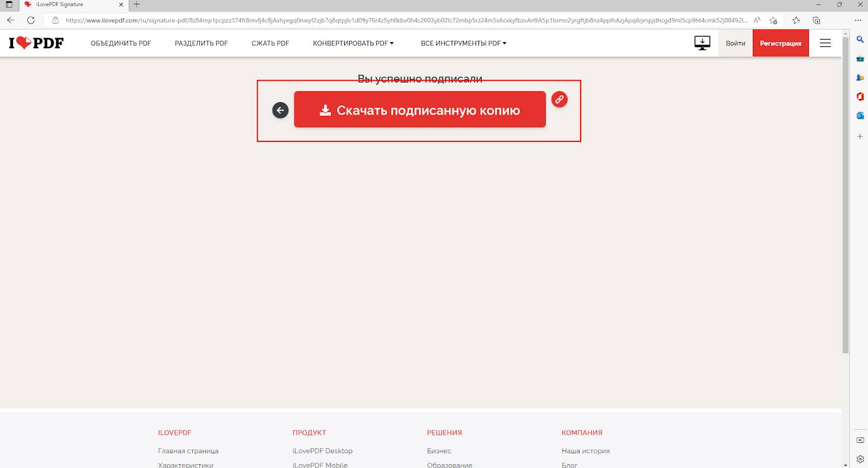Click the РЕШЕНИЯ footer heading
The width and height of the screenshot is (868, 468).
click(x=444, y=433)
